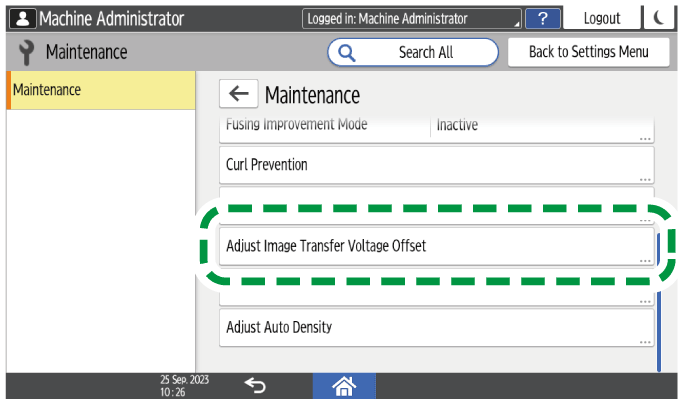The image size is (683, 404).
Task: Change the Inactive value of Fusing Improvement Mode
Action: (542, 128)
